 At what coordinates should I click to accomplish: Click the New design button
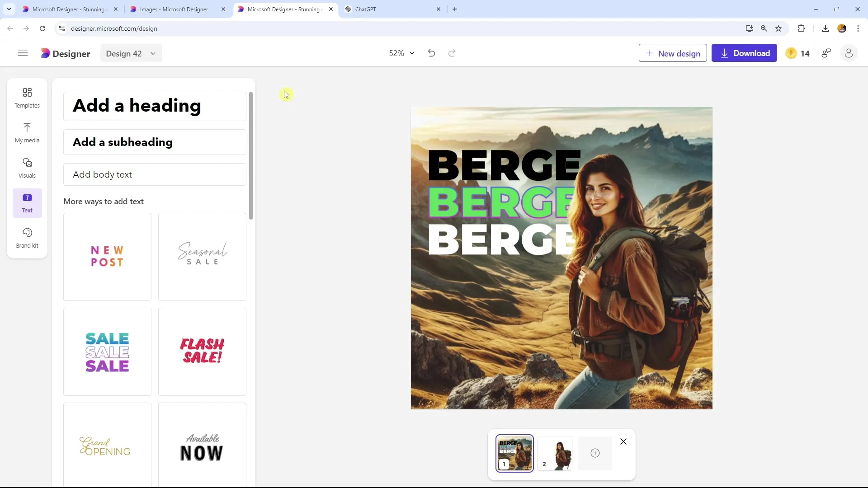coord(673,53)
